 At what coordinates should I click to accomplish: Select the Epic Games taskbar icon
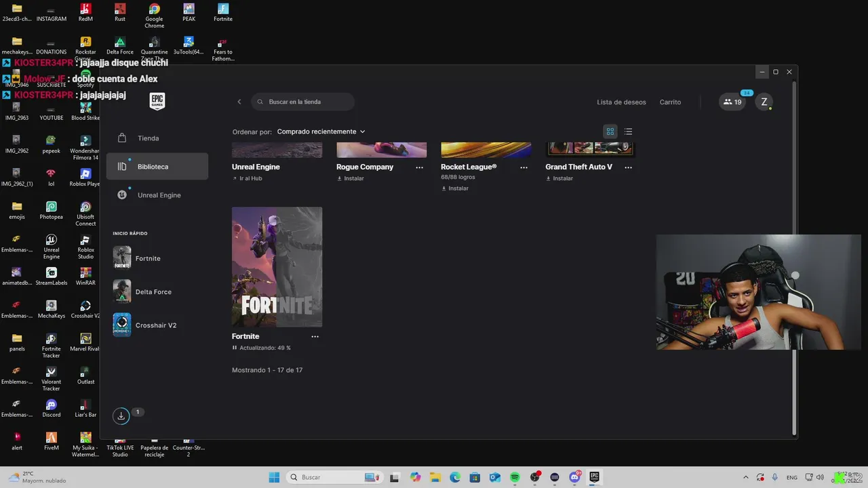(594, 477)
